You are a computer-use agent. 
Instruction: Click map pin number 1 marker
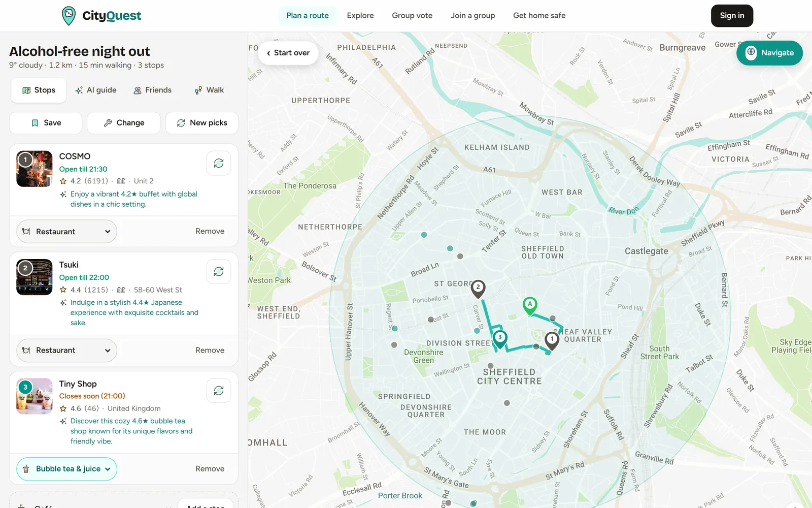(552, 340)
